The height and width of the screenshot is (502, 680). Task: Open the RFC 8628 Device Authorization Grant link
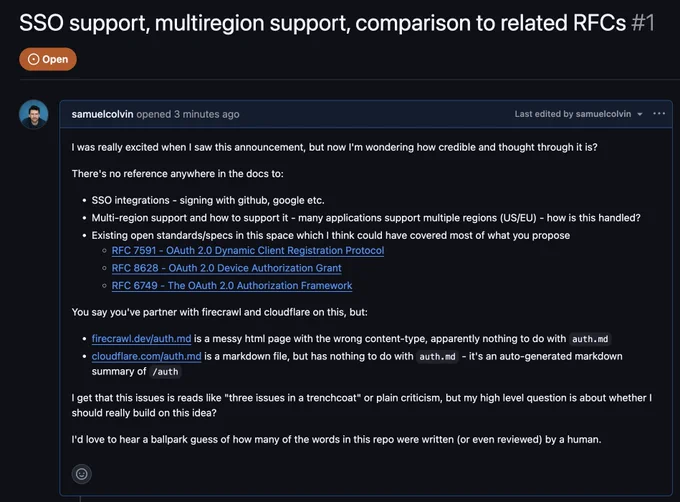click(x=226, y=268)
